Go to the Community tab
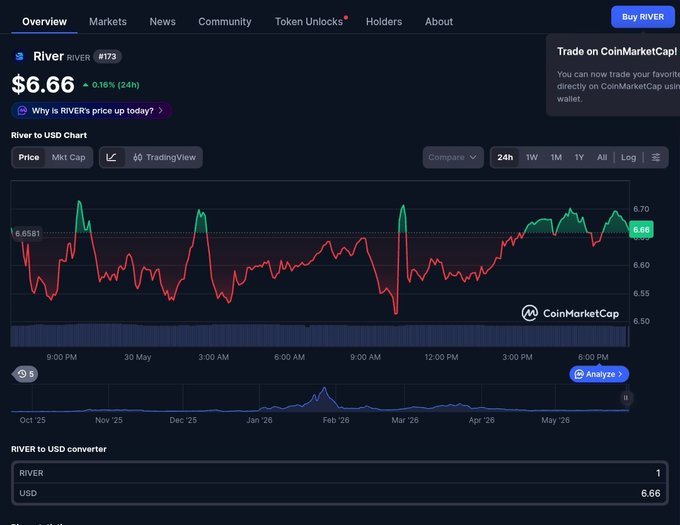This screenshot has width=680, height=525. (225, 22)
